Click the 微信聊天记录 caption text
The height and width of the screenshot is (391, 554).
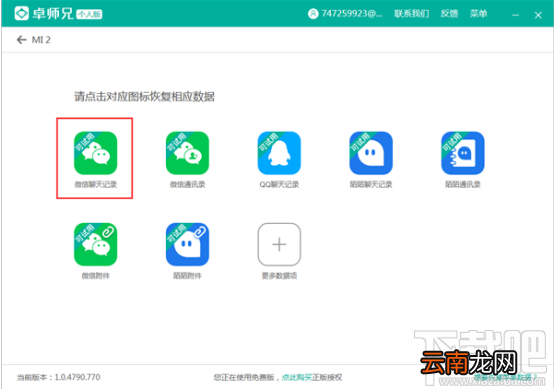95,184
